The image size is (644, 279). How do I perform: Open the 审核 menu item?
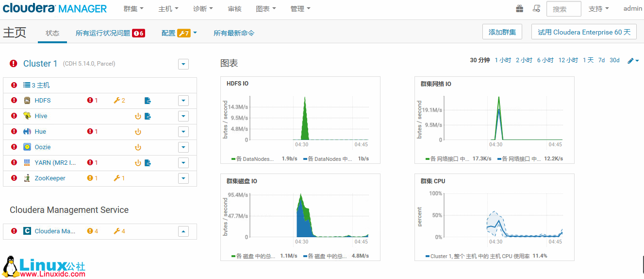click(x=234, y=9)
